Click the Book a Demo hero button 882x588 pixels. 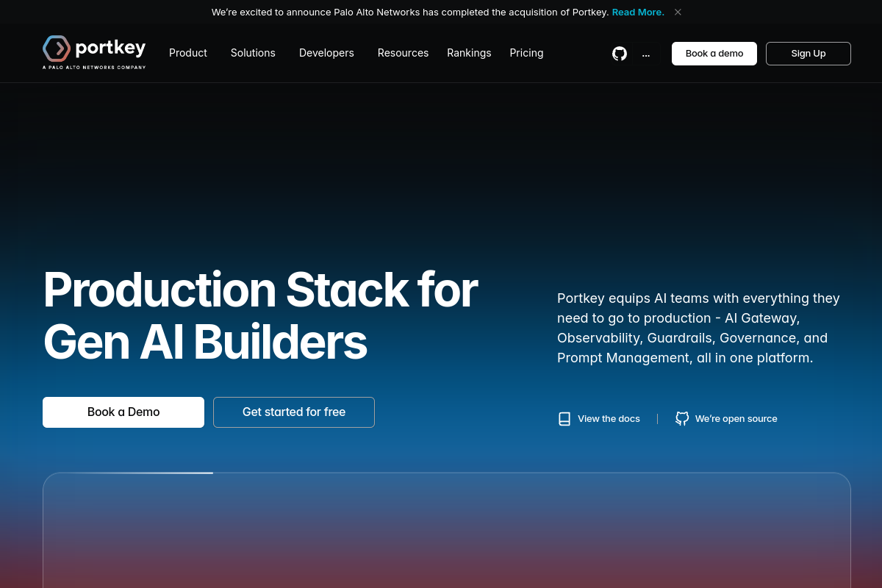pos(123,412)
